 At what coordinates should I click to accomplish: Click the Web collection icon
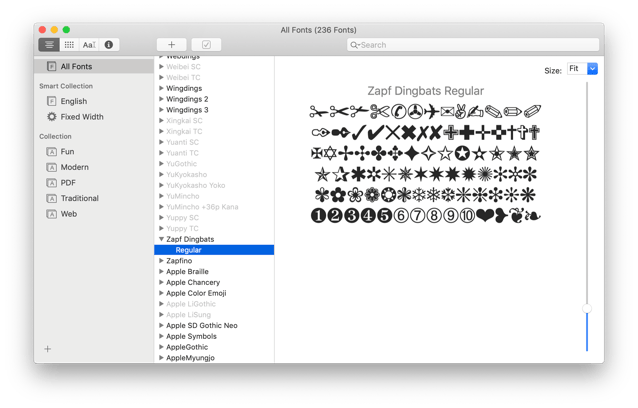click(x=51, y=214)
